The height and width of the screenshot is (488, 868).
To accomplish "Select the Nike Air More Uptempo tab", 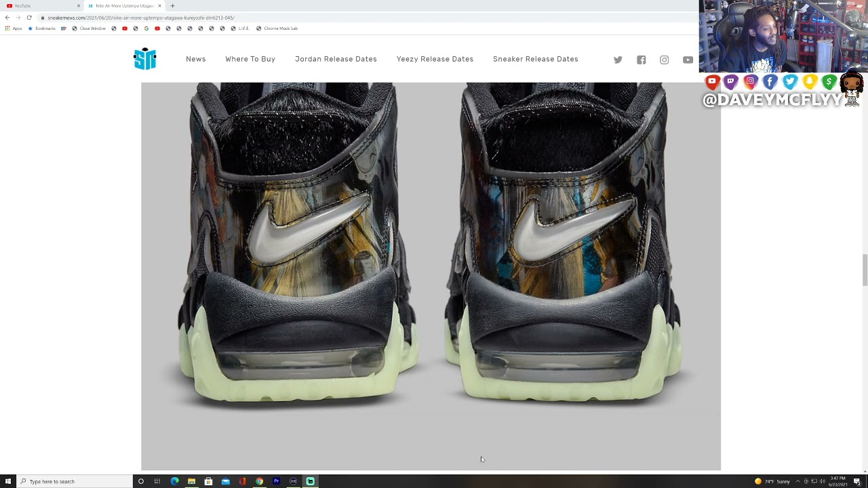I will [124, 5].
